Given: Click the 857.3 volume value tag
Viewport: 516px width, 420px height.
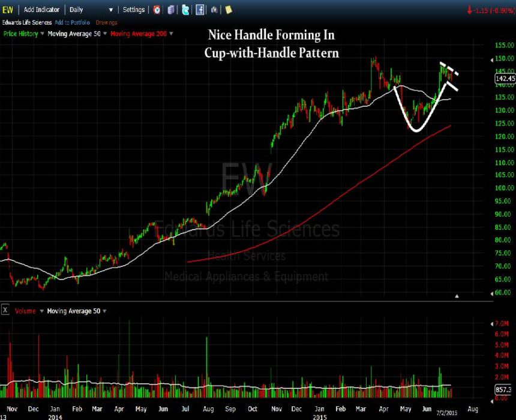Looking at the screenshot, I should point(504,390).
